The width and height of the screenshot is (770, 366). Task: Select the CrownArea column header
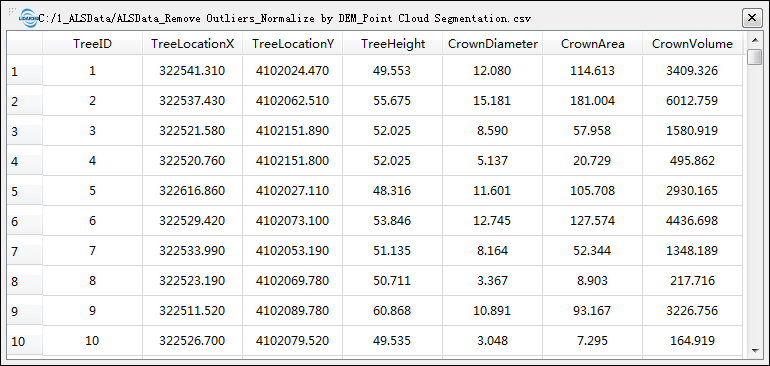coord(592,44)
